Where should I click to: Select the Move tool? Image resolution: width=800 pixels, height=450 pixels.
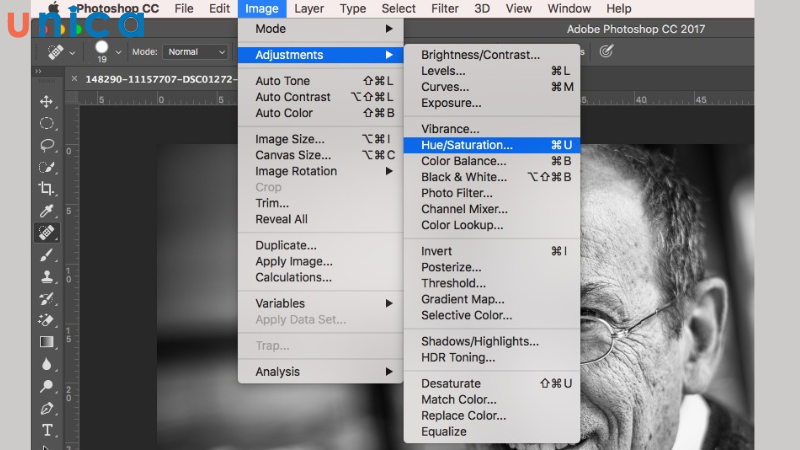(x=46, y=101)
